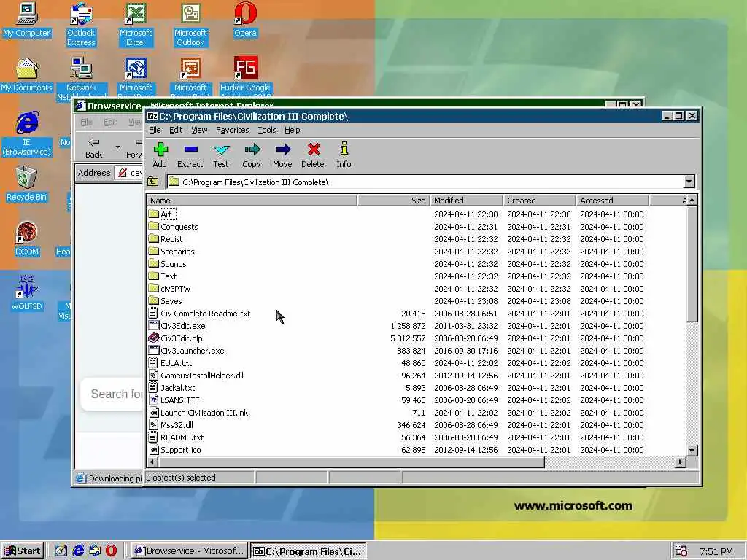Sort by Size column header
The image size is (747, 560).
393,201
